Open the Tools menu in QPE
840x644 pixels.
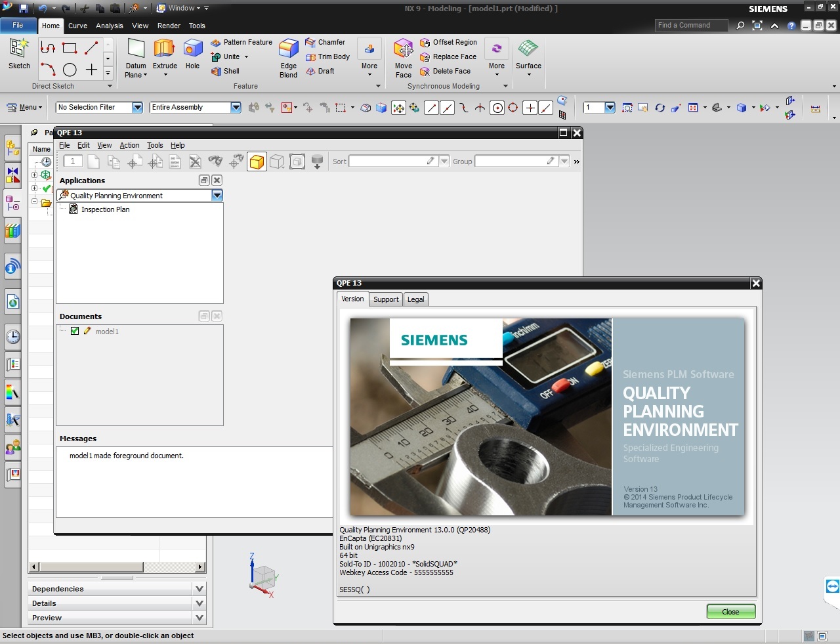155,145
